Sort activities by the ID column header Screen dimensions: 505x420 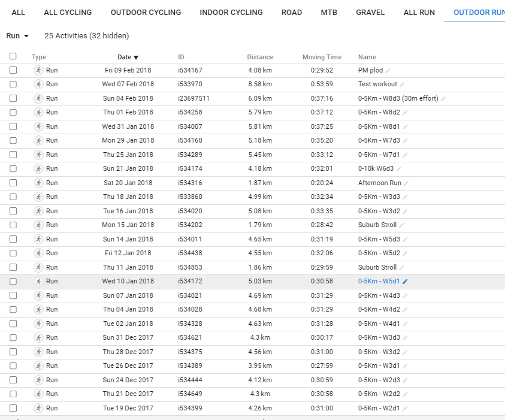click(x=181, y=57)
